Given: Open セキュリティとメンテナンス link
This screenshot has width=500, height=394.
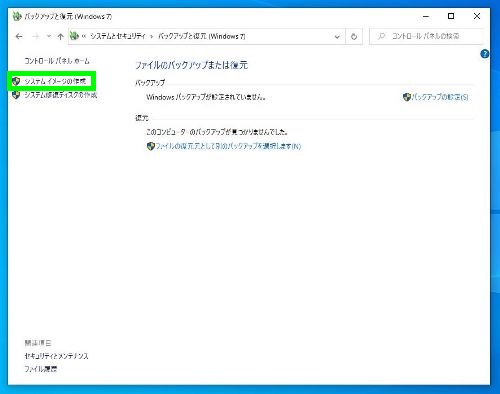Looking at the screenshot, I should click(56, 356).
